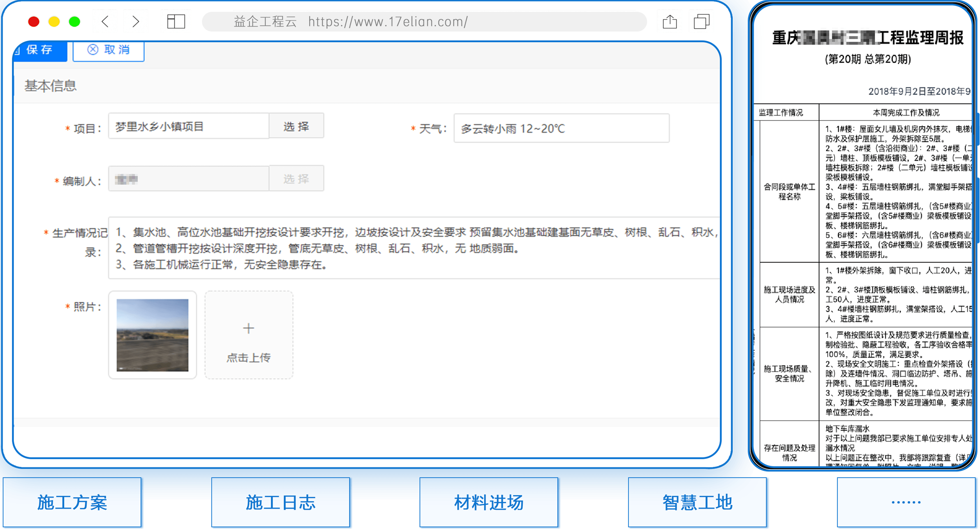Click the 编制人 name field
This screenshot has width=980, height=529.
pos(189,178)
